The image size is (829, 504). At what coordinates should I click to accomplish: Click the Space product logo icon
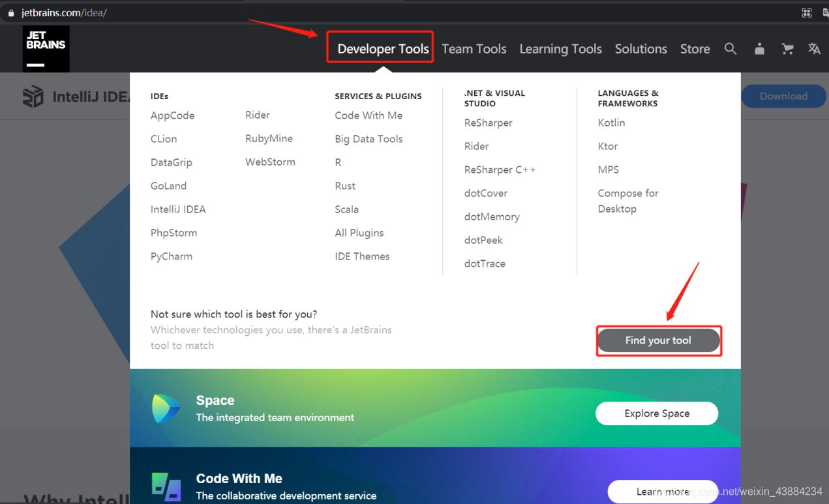pos(166,409)
